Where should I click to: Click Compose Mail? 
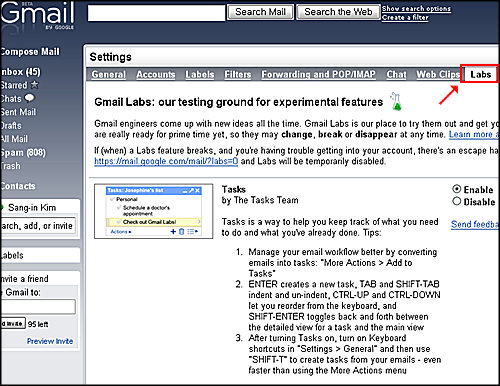tap(30, 52)
